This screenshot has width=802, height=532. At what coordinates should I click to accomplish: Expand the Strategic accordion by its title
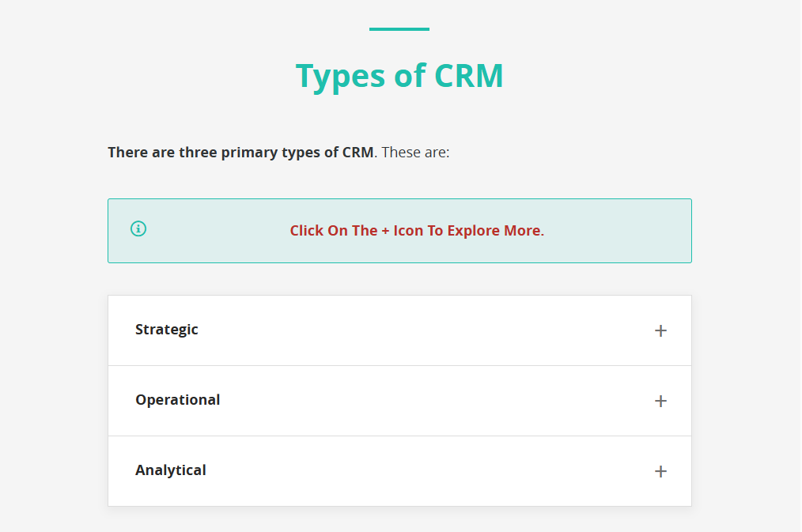[x=167, y=330]
